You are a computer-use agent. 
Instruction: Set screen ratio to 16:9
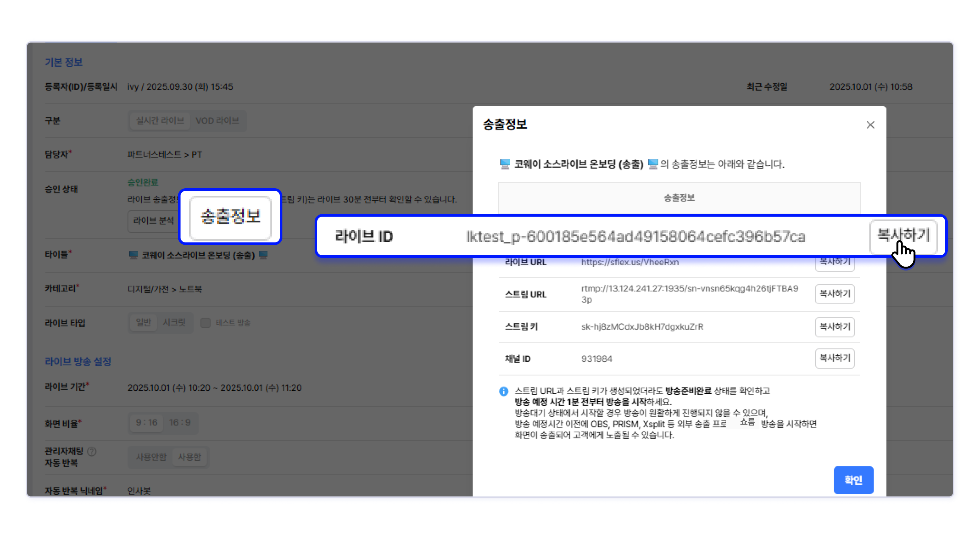click(180, 422)
